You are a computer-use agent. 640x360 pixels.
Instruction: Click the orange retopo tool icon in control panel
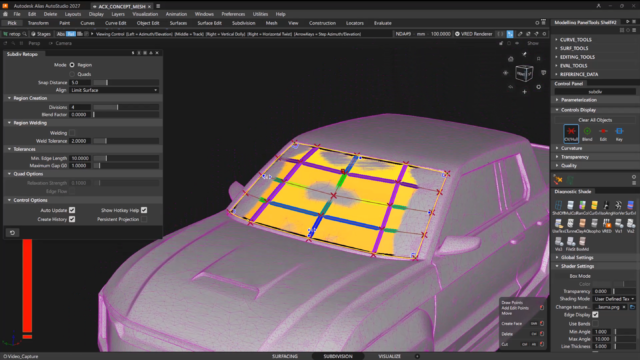click(x=558, y=180)
